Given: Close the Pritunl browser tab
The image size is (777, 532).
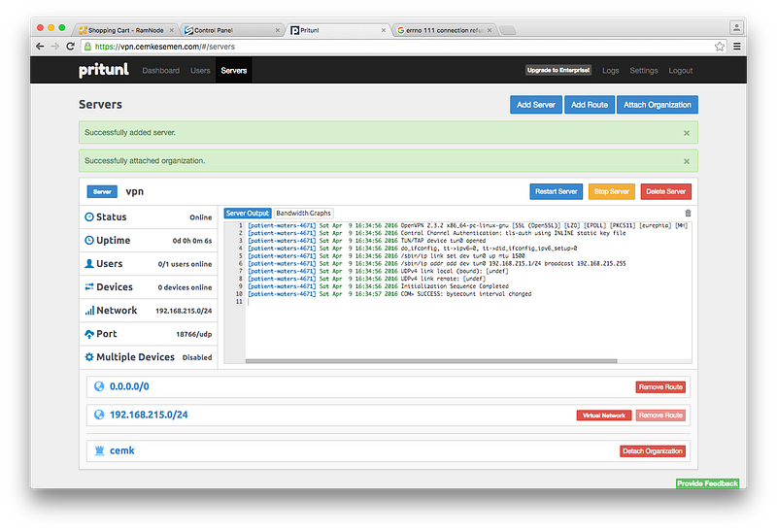Looking at the screenshot, I should (383, 30).
